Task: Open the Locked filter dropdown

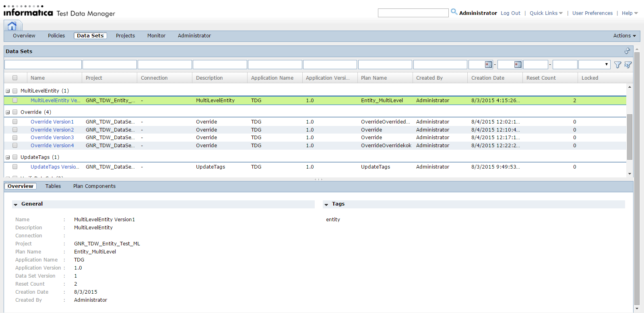Action: (594, 64)
